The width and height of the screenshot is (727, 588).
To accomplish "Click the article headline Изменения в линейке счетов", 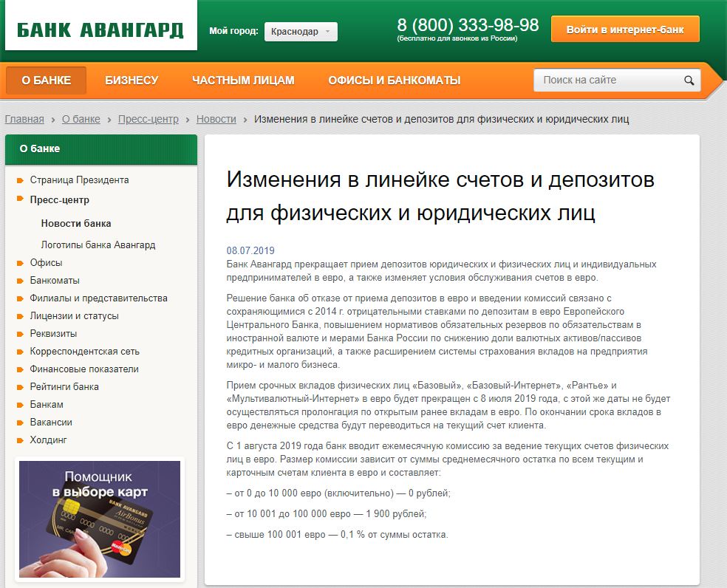I will pos(440,196).
